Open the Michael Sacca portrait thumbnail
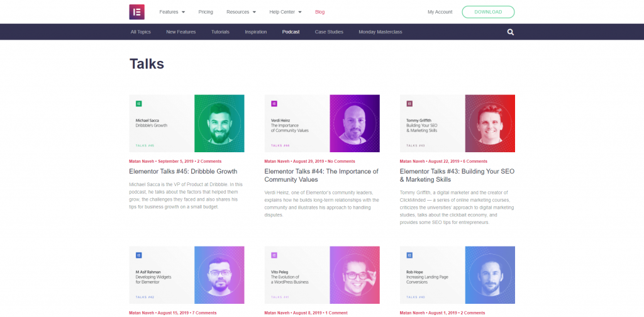This screenshot has height=317, width=644. [219, 124]
